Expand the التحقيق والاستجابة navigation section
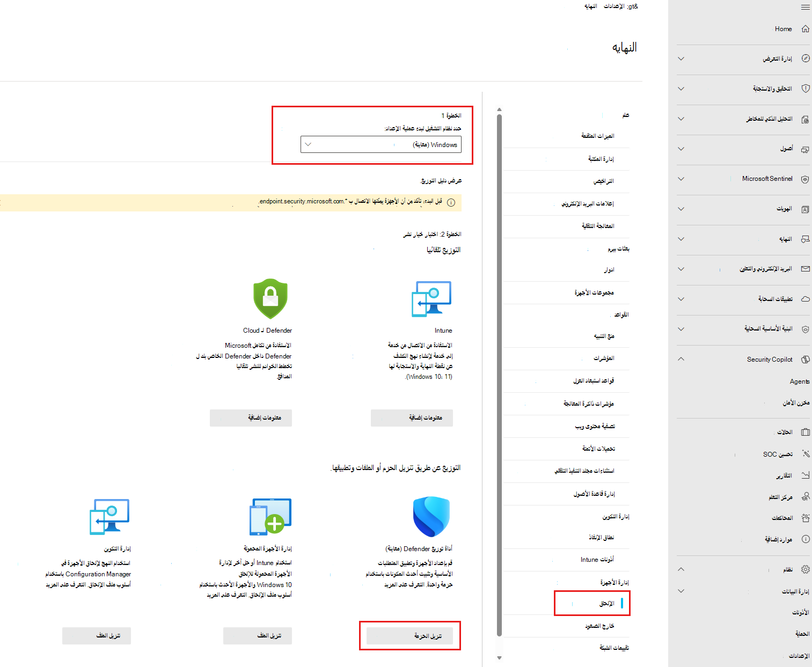Image resolution: width=812 pixels, height=667 pixels. 681,89
